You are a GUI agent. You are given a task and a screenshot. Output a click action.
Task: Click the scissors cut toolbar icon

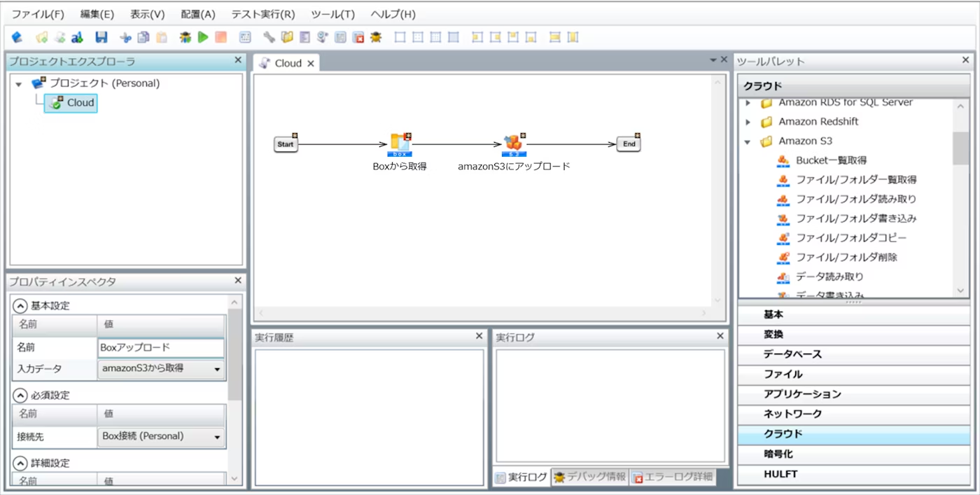(125, 37)
